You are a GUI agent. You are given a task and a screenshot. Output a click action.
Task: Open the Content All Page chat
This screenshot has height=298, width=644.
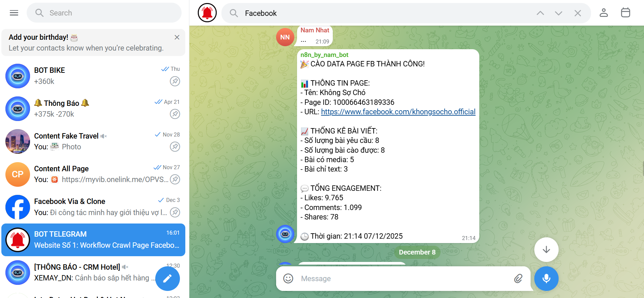pyautogui.click(x=93, y=174)
